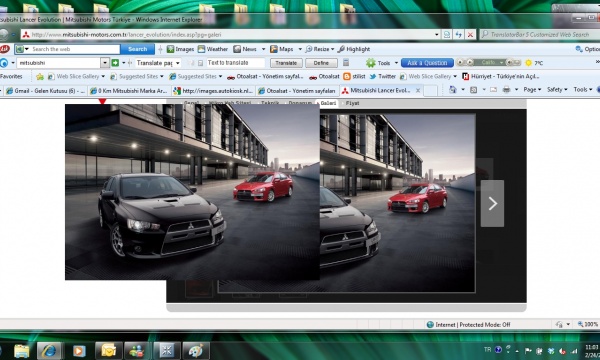
Task: Open first Suggested Sites favorites link
Action: point(137,77)
